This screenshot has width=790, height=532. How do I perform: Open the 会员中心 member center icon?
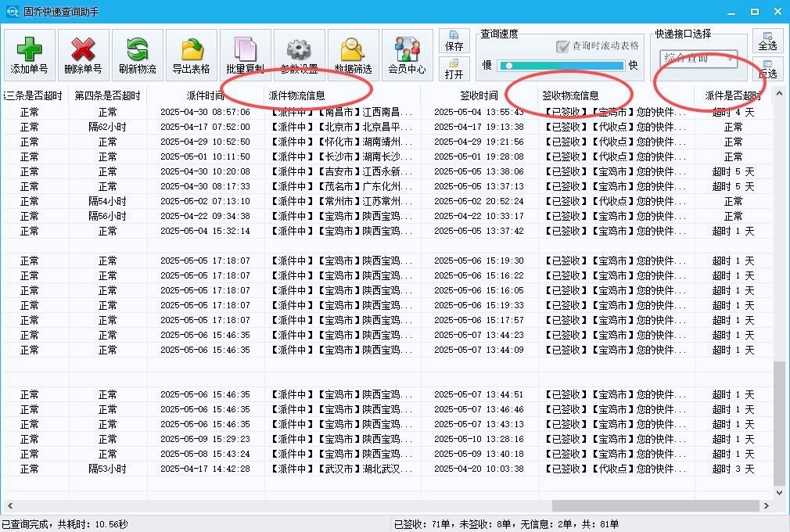point(406,54)
